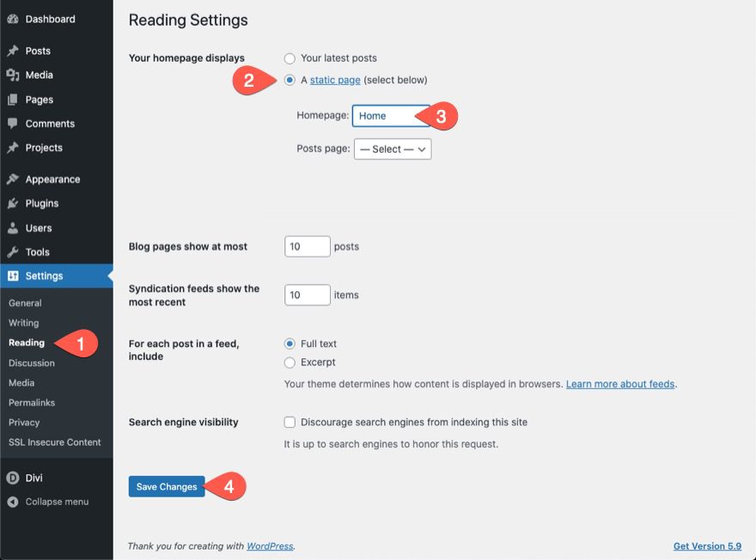Expand the Posts page Select dropdown

click(x=392, y=149)
